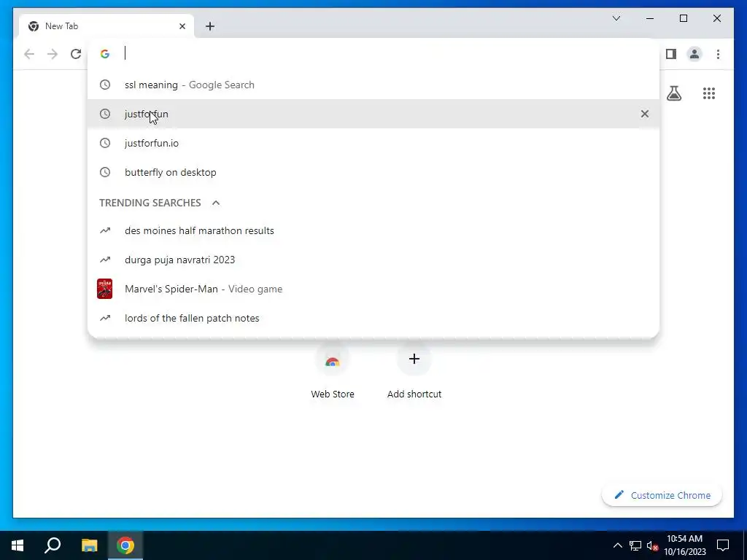This screenshot has height=560, width=747.
Task: Click the muted volume tray icon
Action: pyautogui.click(x=652, y=545)
